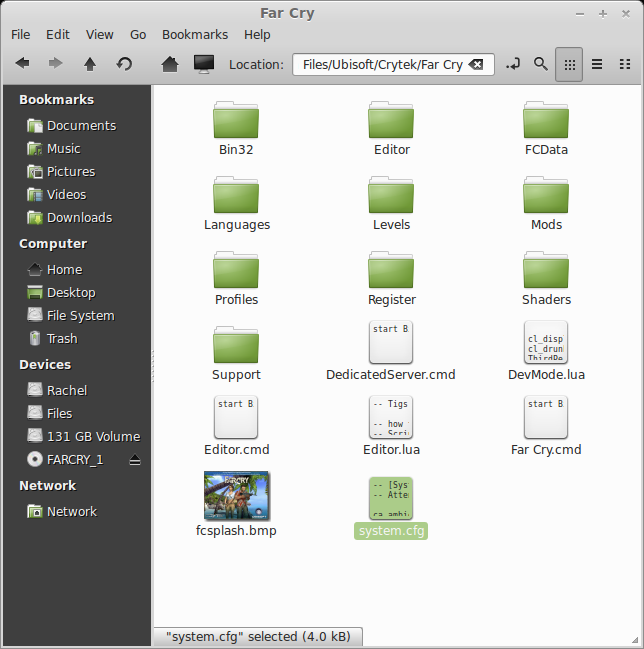Open the Help menu

257,35
